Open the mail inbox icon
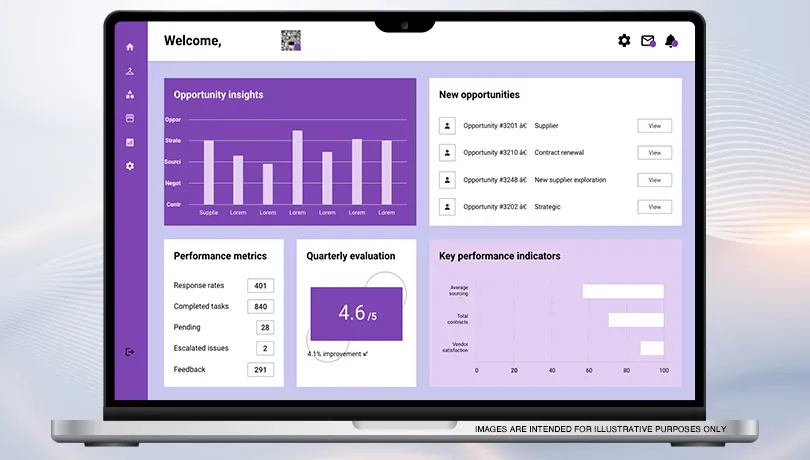 (648, 41)
